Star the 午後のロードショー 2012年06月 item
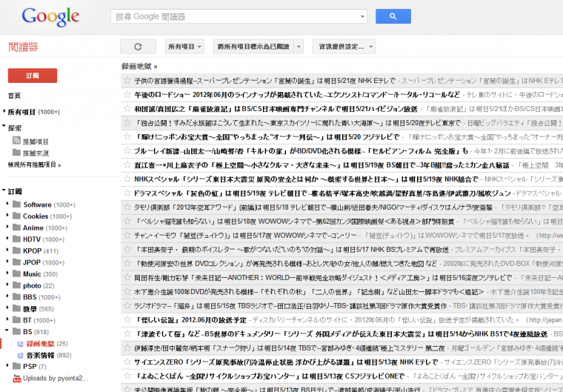This screenshot has height=392, width=563. coord(127,95)
